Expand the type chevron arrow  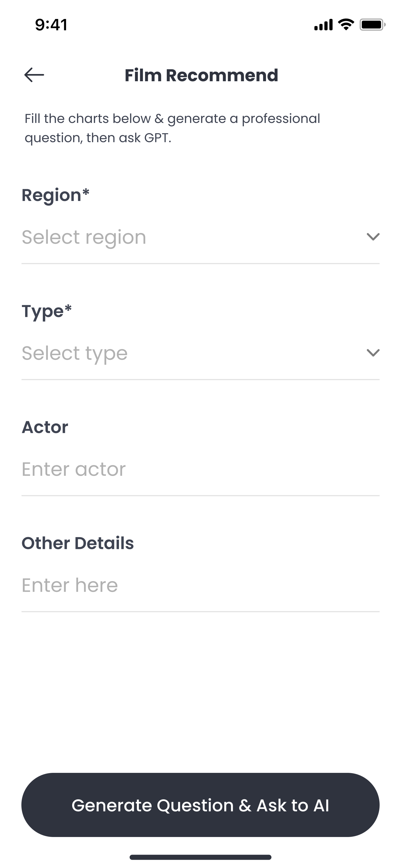pyautogui.click(x=373, y=353)
